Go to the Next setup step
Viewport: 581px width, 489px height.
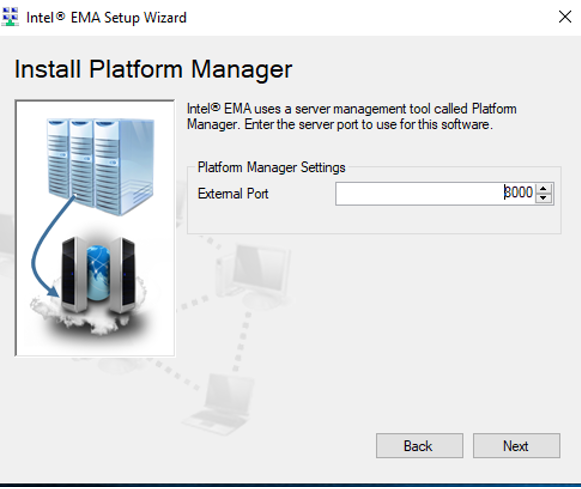(516, 446)
